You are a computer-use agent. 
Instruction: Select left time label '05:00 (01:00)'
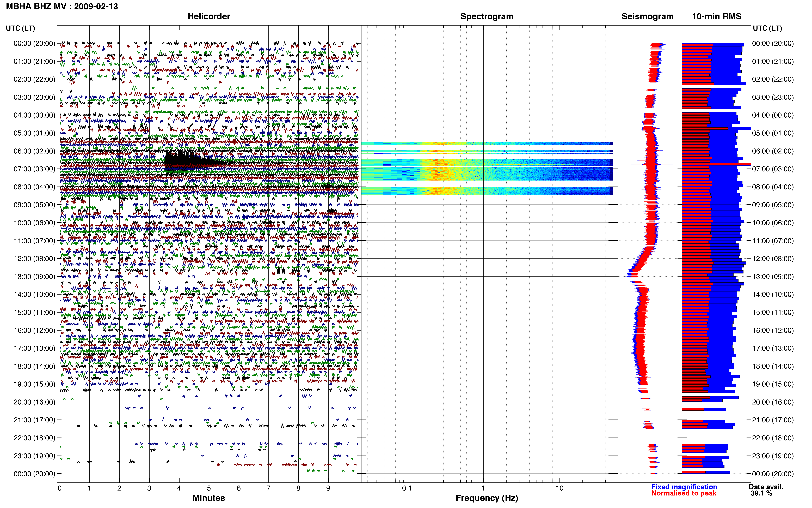(x=34, y=133)
